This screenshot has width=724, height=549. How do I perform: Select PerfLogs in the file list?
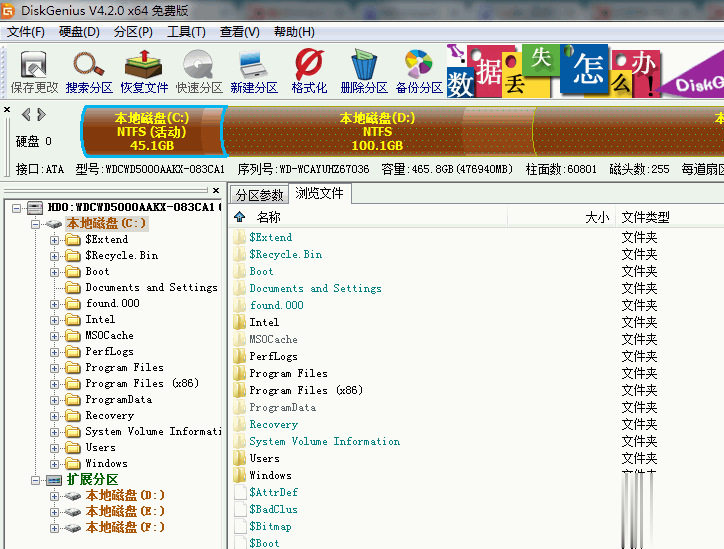pyautogui.click(x=273, y=356)
